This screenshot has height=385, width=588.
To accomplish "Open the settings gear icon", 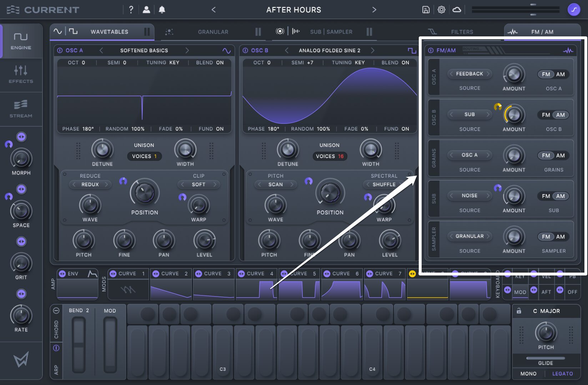I will click(x=441, y=10).
